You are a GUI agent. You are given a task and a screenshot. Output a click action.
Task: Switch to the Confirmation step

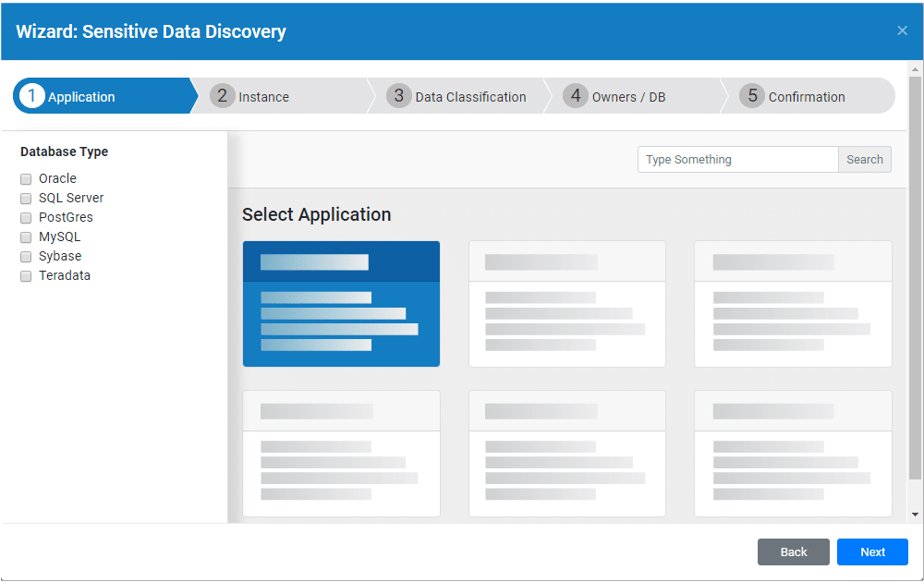[806, 97]
